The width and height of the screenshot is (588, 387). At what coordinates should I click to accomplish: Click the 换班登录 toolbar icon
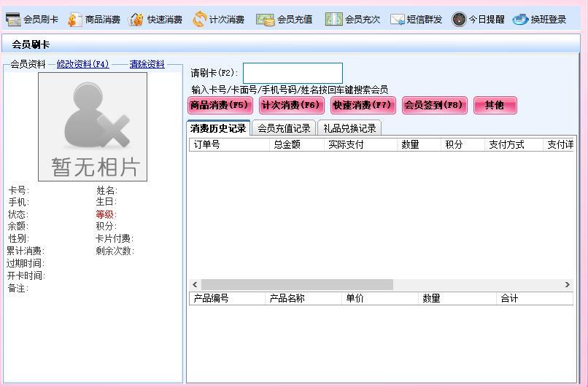pos(520,19)
